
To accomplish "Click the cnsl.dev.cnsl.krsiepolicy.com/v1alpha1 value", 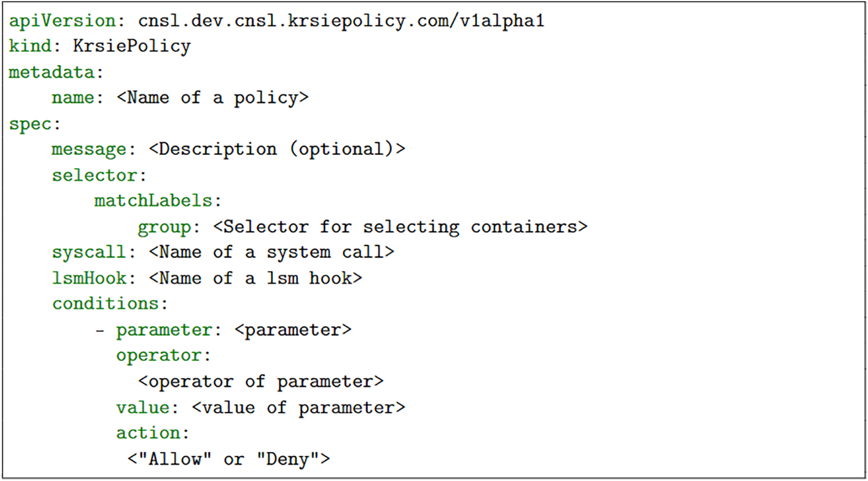I will (x=341, y=21).
